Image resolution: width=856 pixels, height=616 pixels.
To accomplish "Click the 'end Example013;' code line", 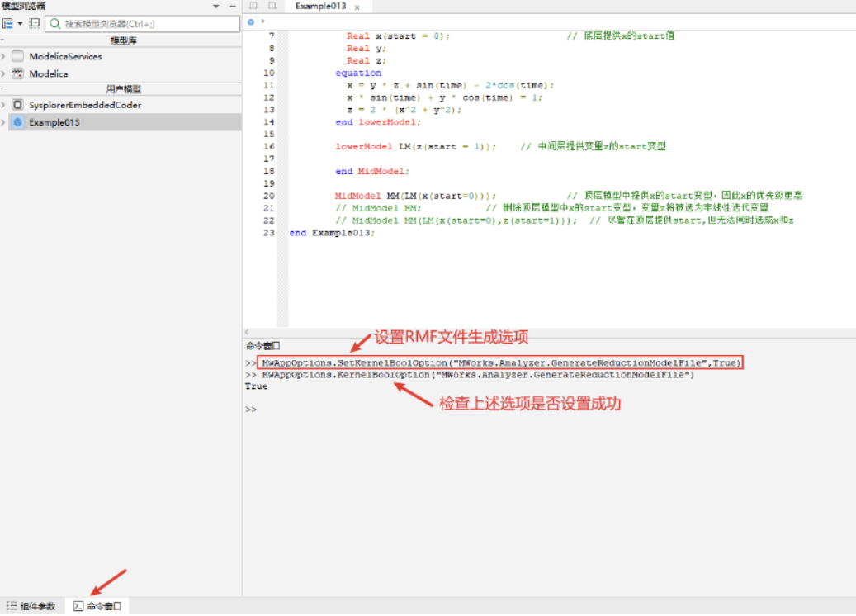I will [332, 233].
